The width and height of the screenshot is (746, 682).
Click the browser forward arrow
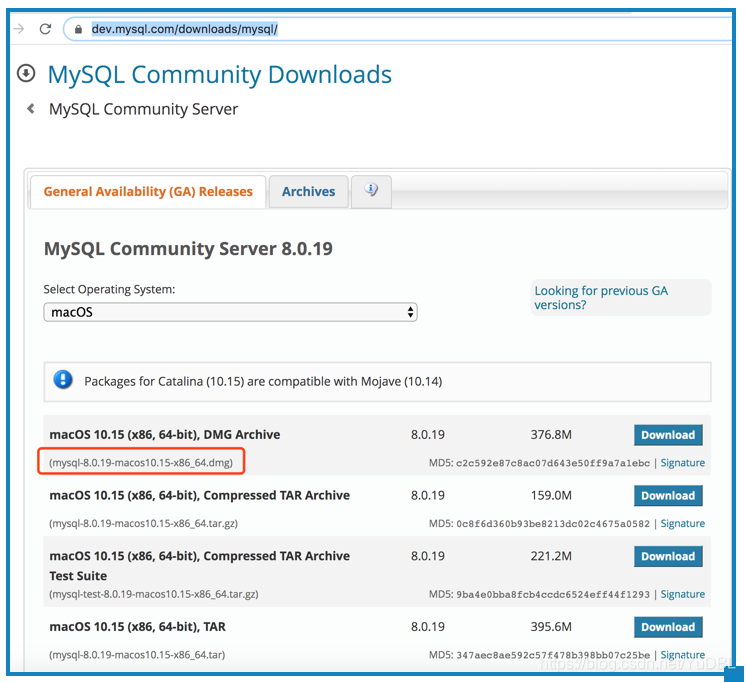click(x=17, y=29)
